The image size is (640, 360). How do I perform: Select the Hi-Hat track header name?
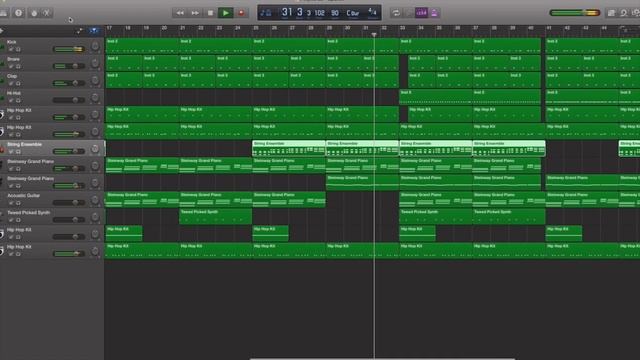(13, 93)
